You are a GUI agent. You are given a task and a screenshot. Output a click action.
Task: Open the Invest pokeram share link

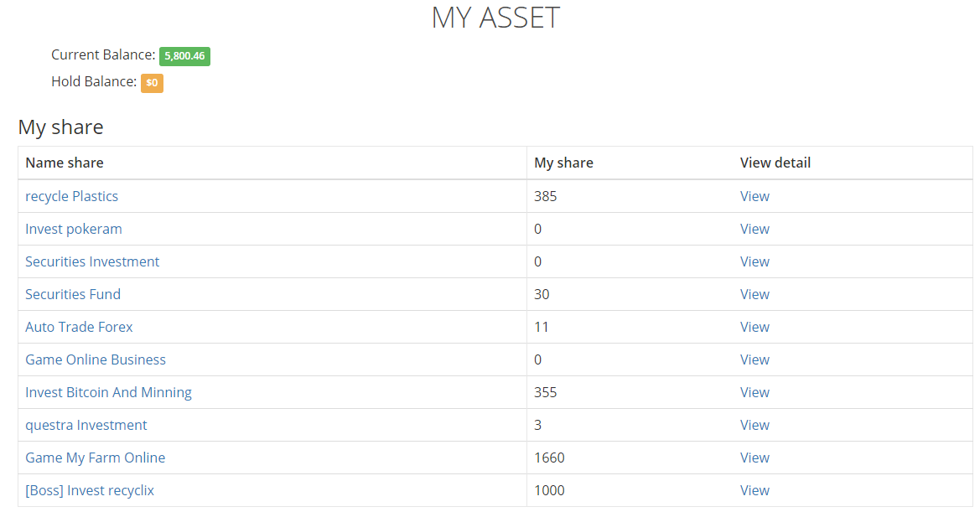click(74, 229)
